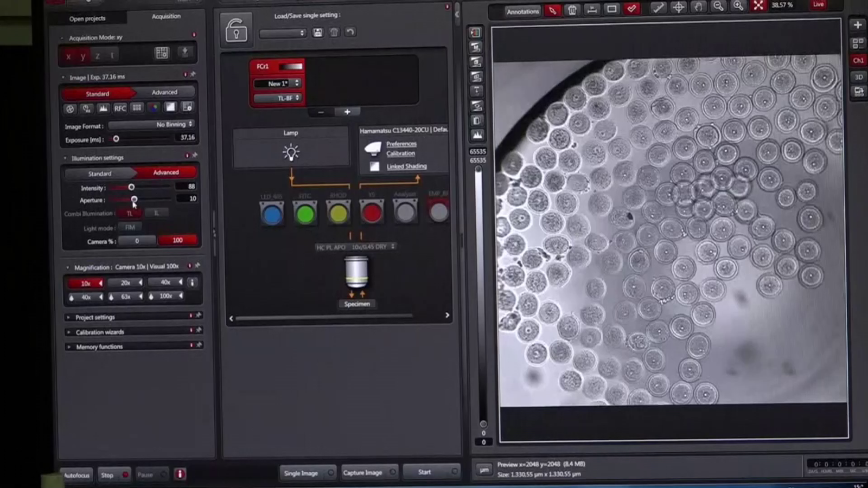Select the 20x magnification option
The image size is (868, 488).
click(x=126, y=282)
